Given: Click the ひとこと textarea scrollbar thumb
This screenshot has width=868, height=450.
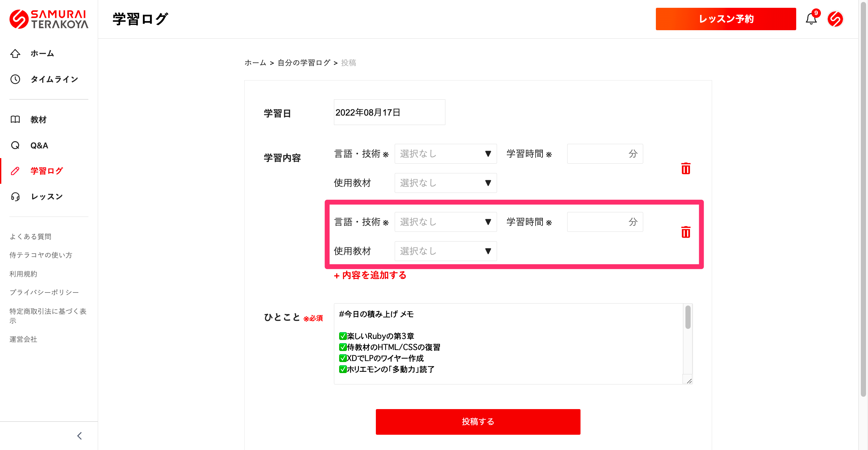Looking at the screenshot, I should 688,317.
